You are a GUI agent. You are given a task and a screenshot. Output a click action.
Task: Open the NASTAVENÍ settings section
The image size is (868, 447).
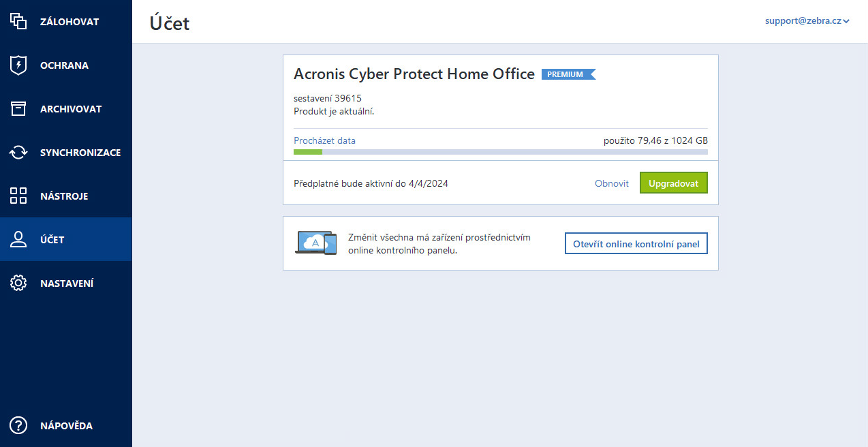coord(67,283)
